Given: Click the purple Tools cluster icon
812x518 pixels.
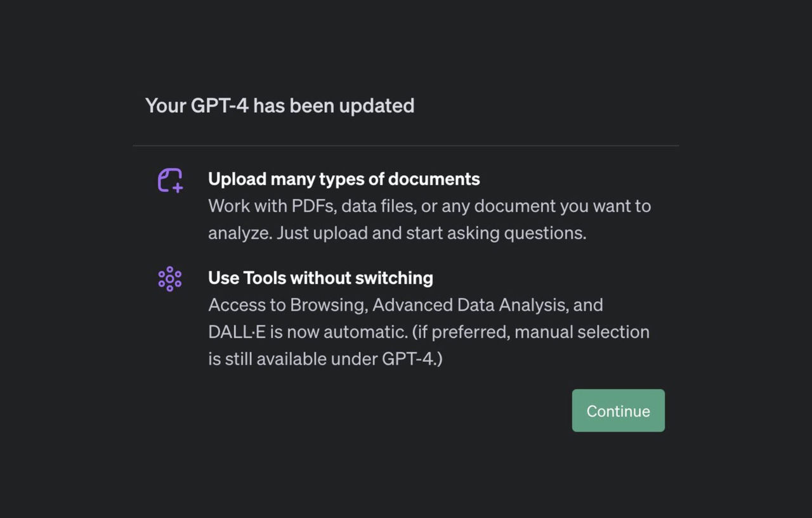Looking at the screenshot, I should click(170, 279).
